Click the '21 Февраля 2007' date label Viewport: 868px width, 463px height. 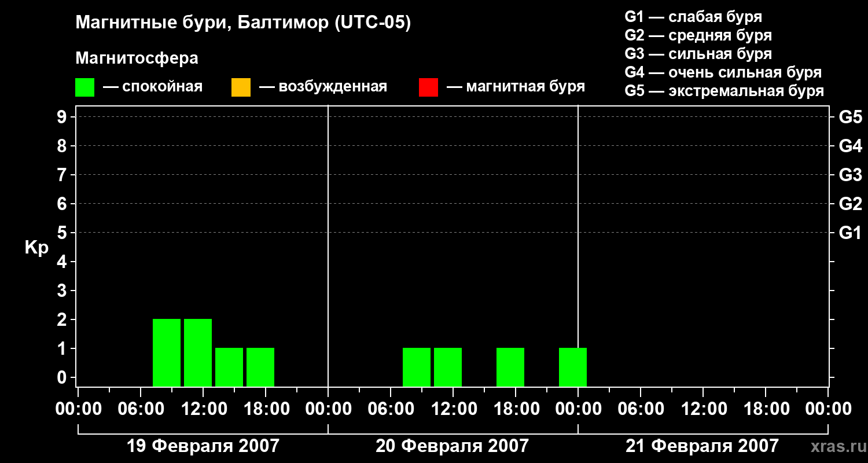(703, 446)
